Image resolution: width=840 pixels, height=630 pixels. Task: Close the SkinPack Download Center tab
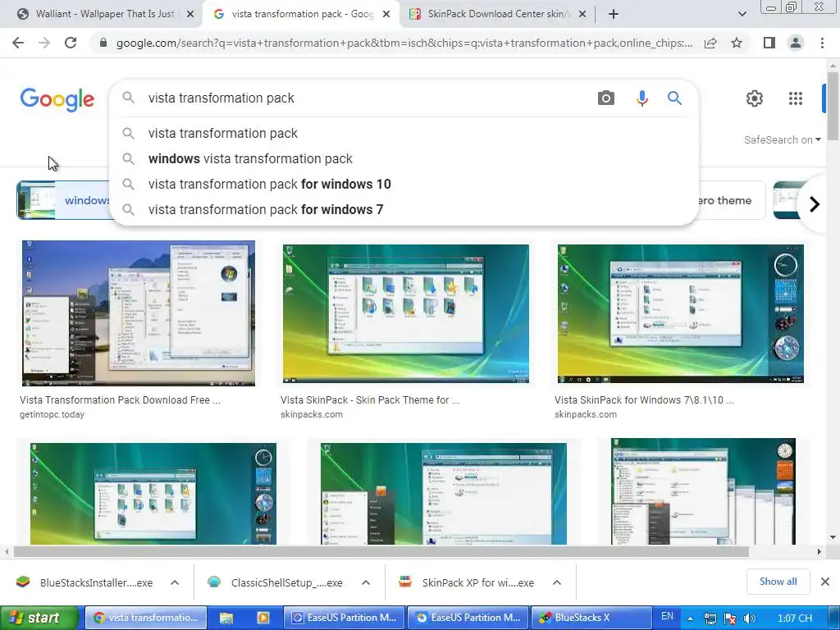pos(582,15)
